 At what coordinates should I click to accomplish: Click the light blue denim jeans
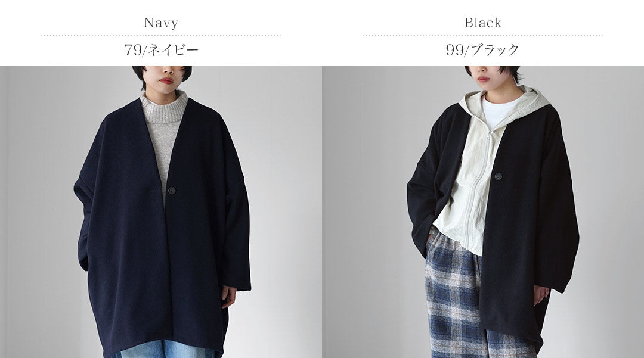165,349
